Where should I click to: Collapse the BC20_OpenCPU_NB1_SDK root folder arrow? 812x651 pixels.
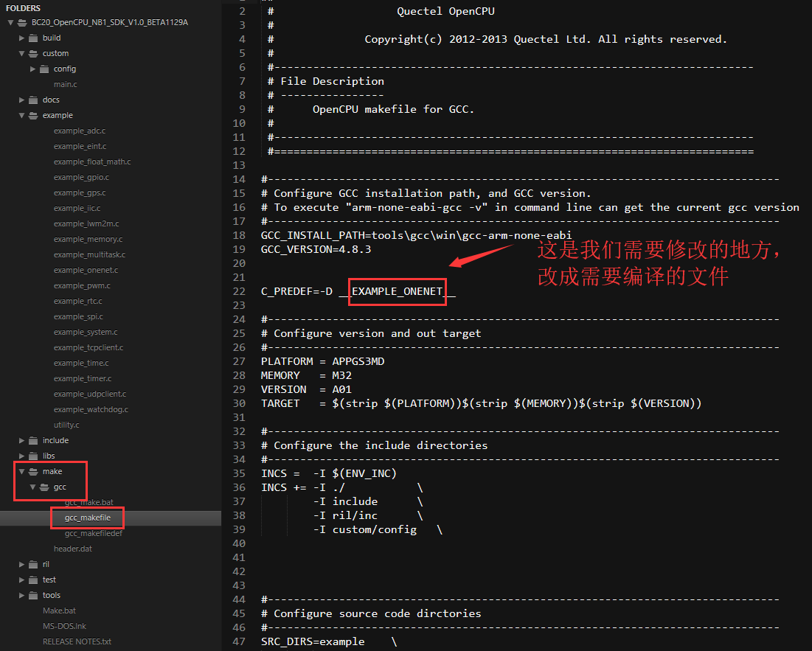pos(10,22)
